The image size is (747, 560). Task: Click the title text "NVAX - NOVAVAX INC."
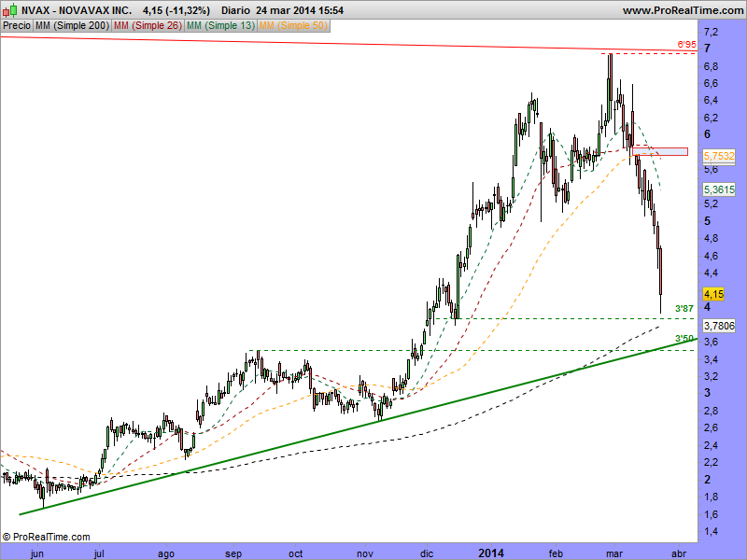[77, 10]
